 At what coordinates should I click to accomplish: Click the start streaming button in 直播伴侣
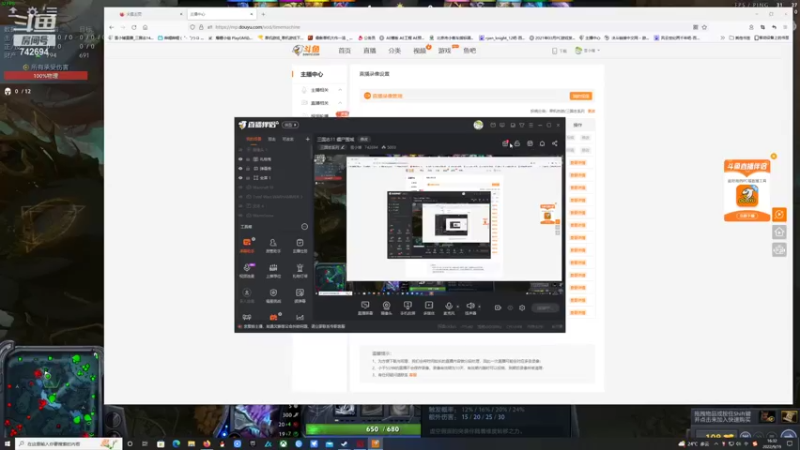tap(545, 308)
